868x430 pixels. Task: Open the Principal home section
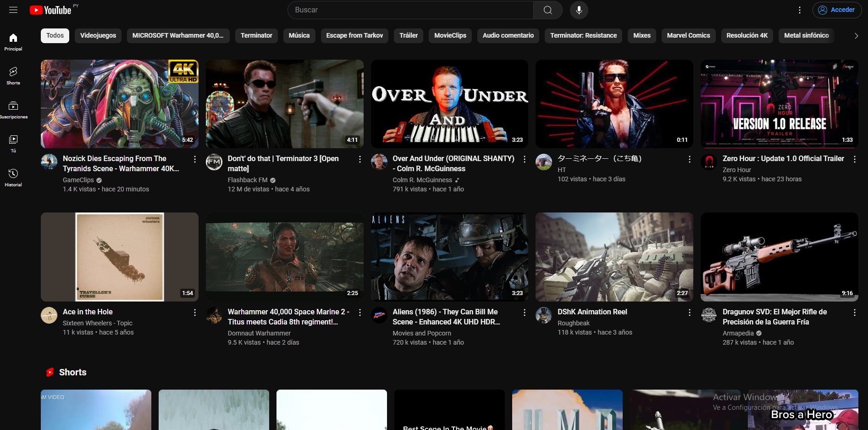[x=13, y=42]
